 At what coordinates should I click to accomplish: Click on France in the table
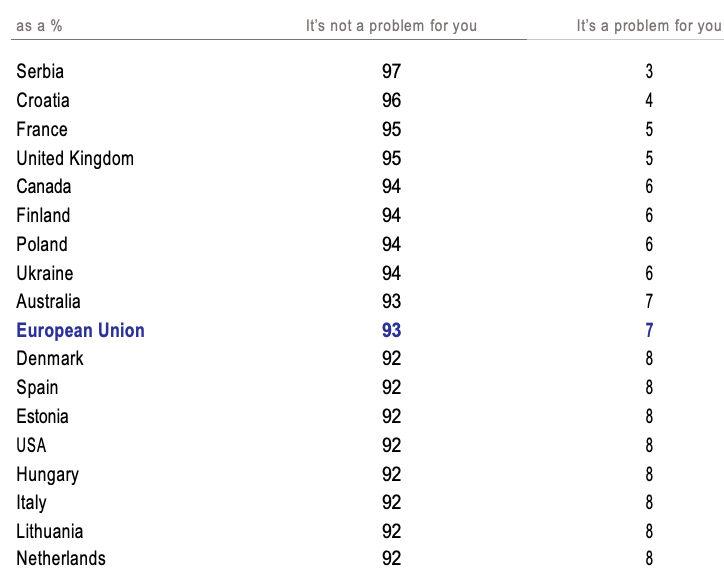point(42,130)
